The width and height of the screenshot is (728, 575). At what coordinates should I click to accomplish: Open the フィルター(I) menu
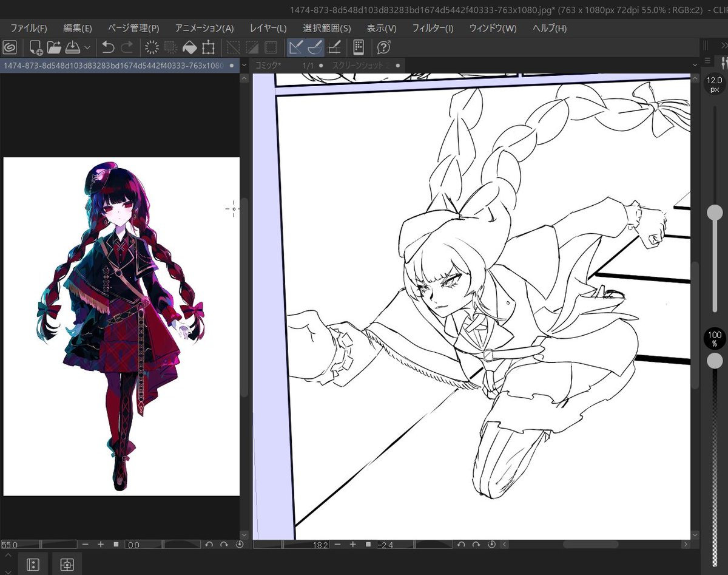pyautogui.click(x=433, y=28)
